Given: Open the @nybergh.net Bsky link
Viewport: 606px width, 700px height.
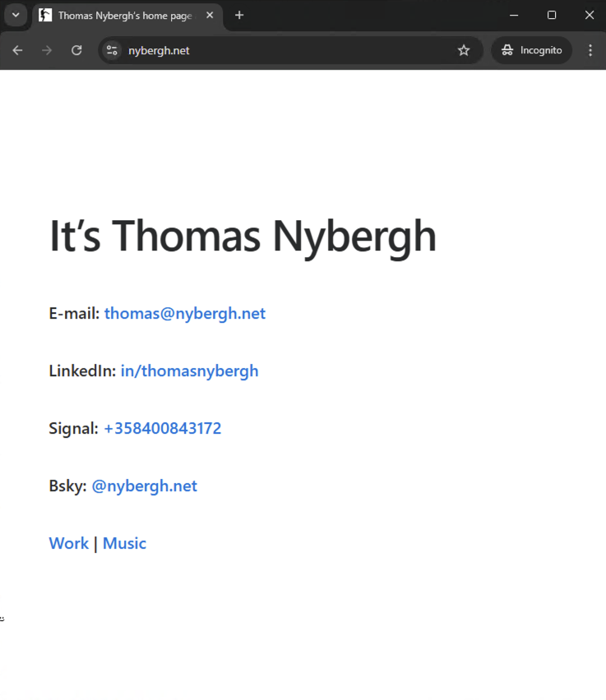Looking at the screenshot, I should (144, 486).
